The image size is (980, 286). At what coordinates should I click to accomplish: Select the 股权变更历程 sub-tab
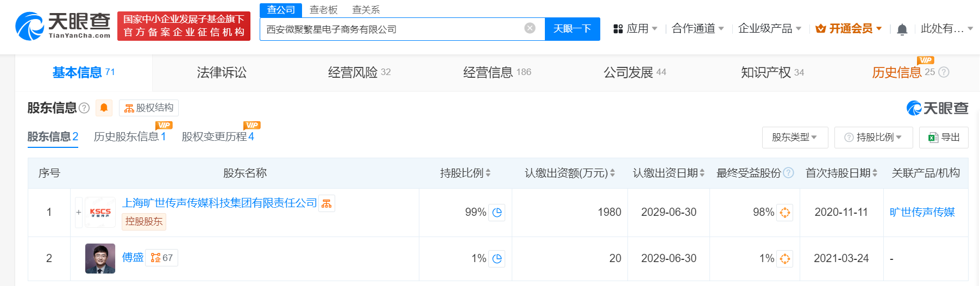pyautogui.click(x=218, y=136)
